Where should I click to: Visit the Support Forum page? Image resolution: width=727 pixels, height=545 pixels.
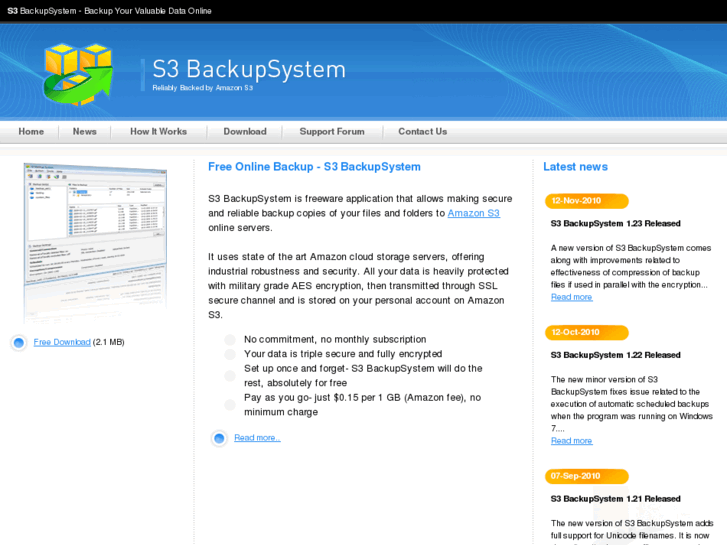tap(332, 131)
